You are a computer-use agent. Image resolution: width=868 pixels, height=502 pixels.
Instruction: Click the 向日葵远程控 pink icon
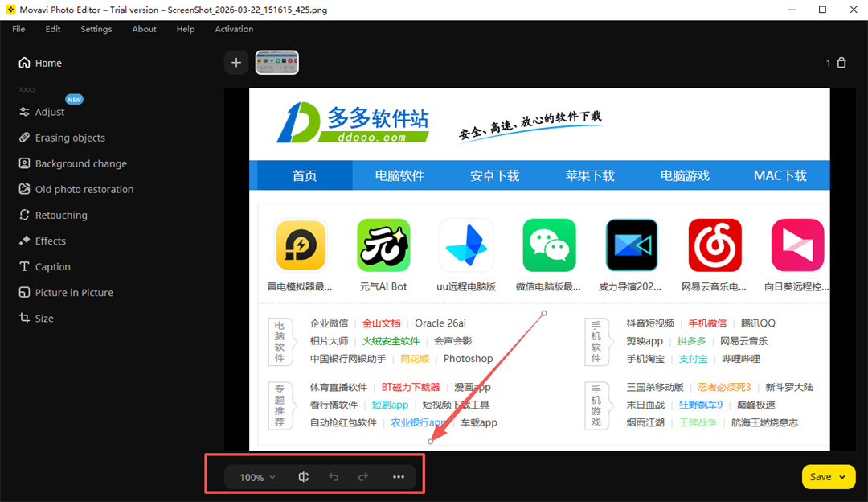(x=797, y=245)
